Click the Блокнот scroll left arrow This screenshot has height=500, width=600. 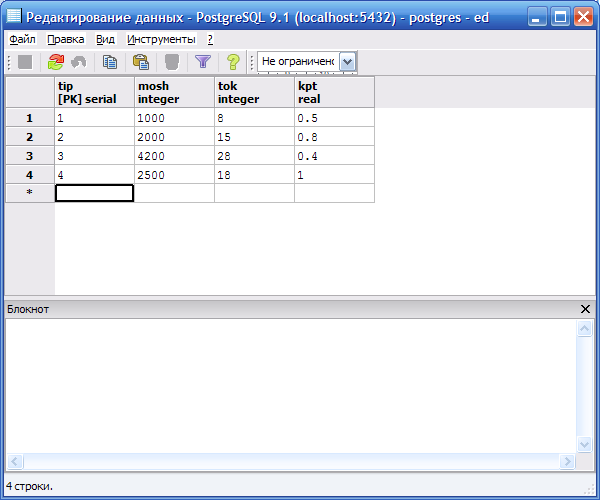pyautogui.click(x=15, y=461)
